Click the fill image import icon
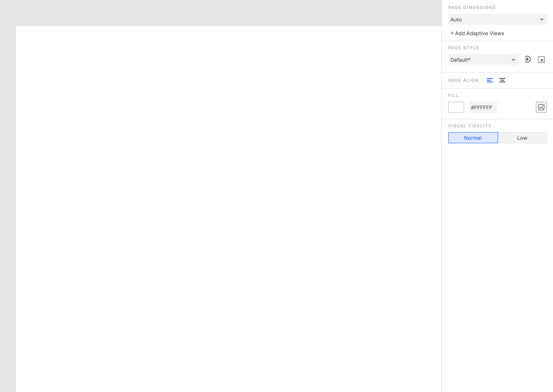The width and height of the screenshot is (553, 392). 541,107
